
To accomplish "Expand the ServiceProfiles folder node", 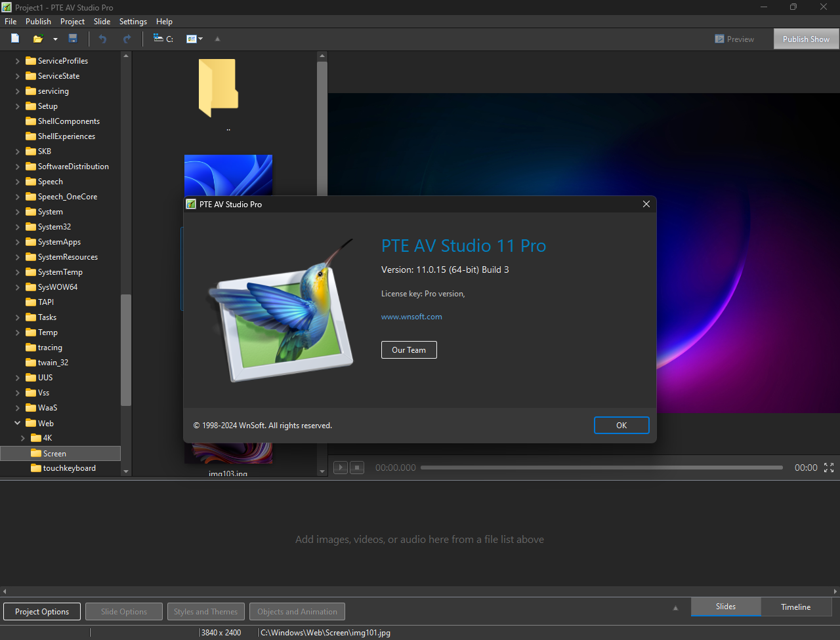I will 18,61.
